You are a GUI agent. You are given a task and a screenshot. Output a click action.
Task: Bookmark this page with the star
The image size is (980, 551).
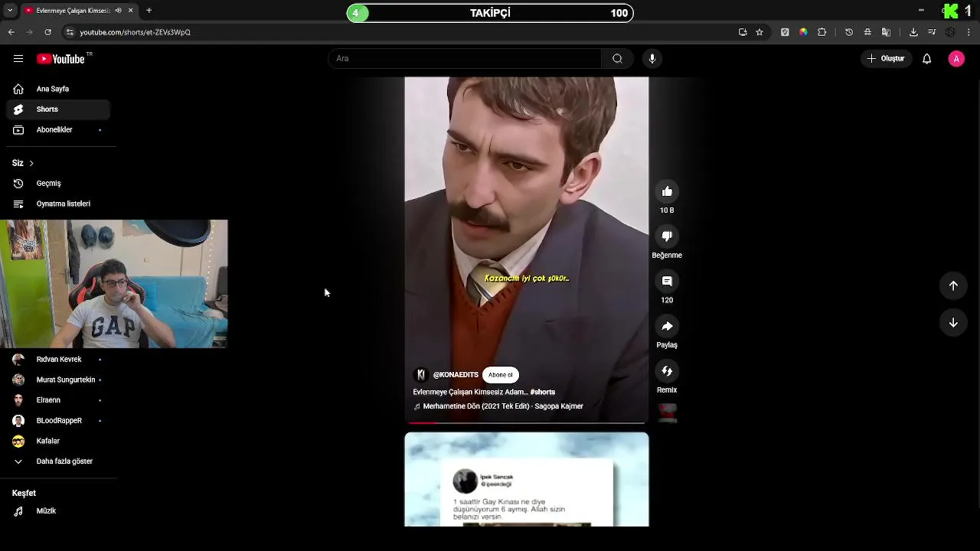759,32
